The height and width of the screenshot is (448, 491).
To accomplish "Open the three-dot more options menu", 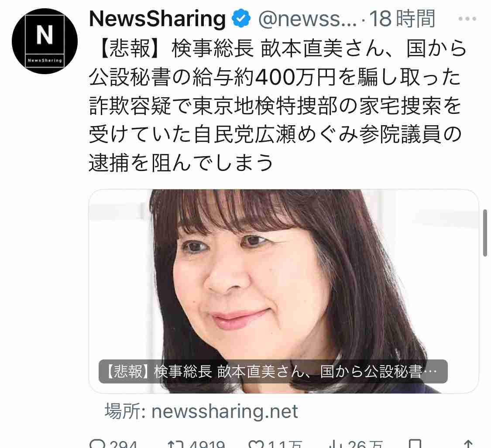I will (467, 19).
